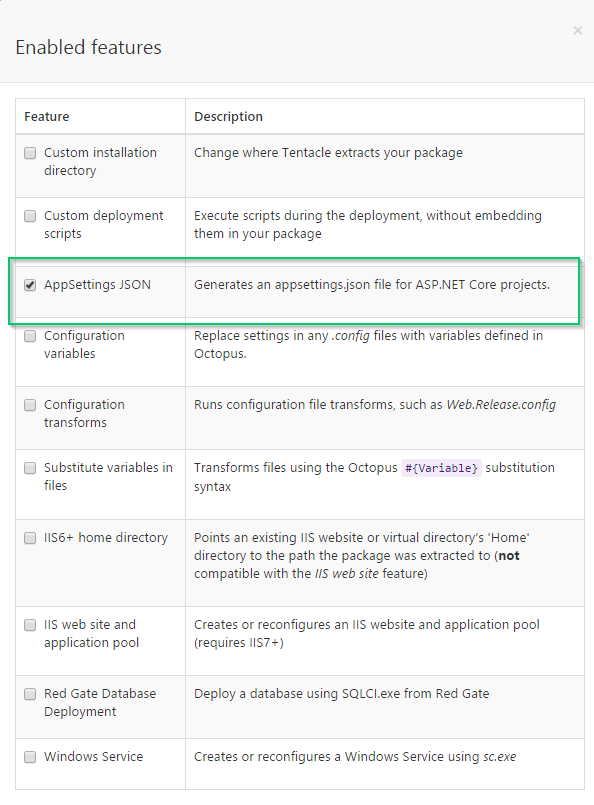Click the highlighted appsettings.json description

coord(372,284)
